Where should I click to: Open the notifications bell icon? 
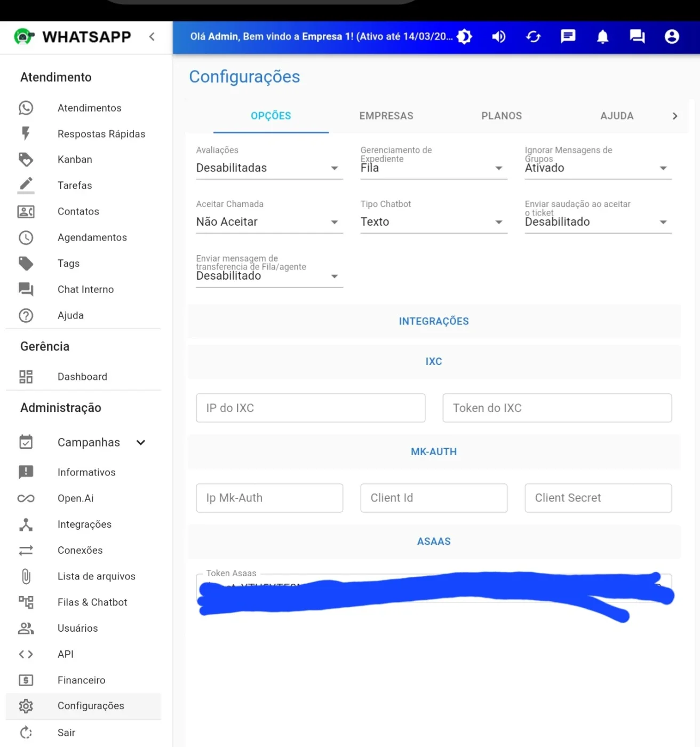[x=602, y=36]
